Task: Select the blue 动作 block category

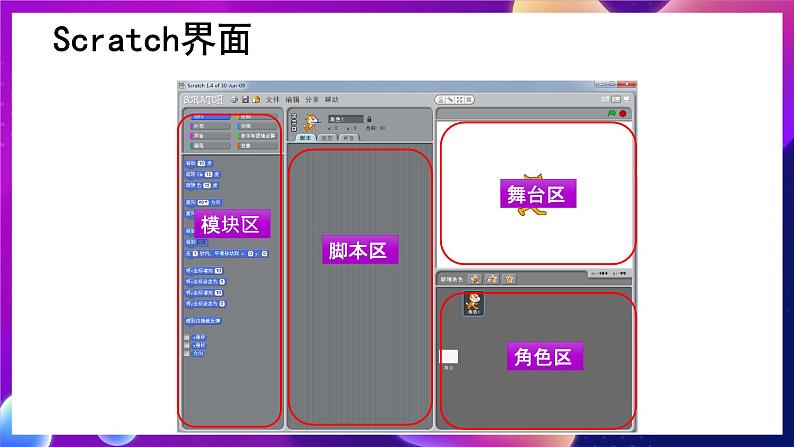Action: pos(210,117)
